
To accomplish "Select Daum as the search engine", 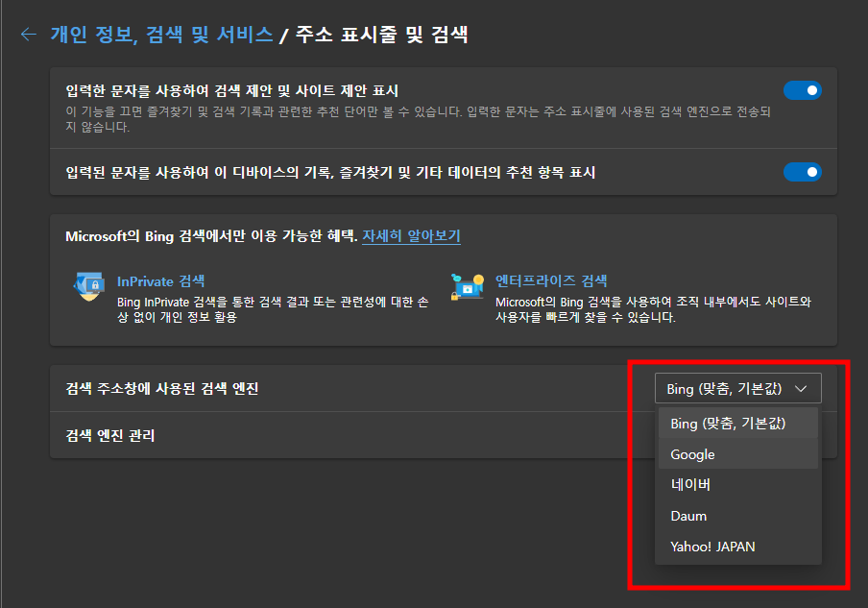I will [738, 516].
